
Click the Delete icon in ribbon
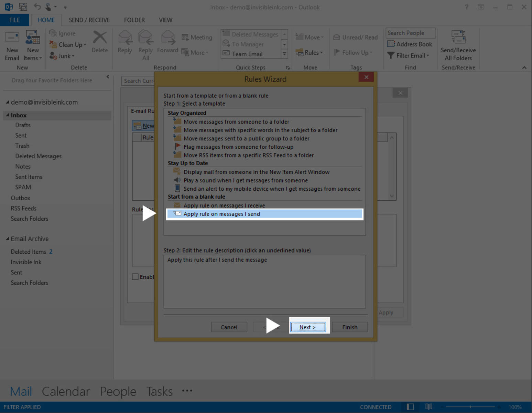pos(100,42)
